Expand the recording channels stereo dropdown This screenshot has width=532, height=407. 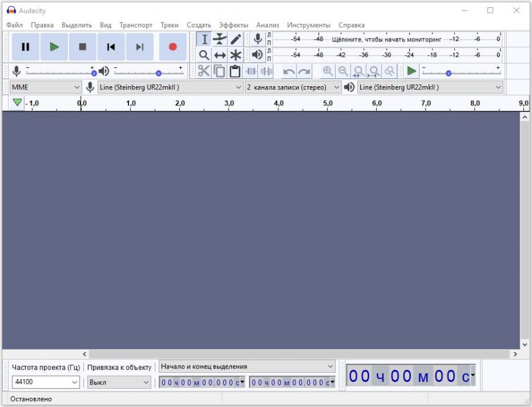tap(293, 87)
